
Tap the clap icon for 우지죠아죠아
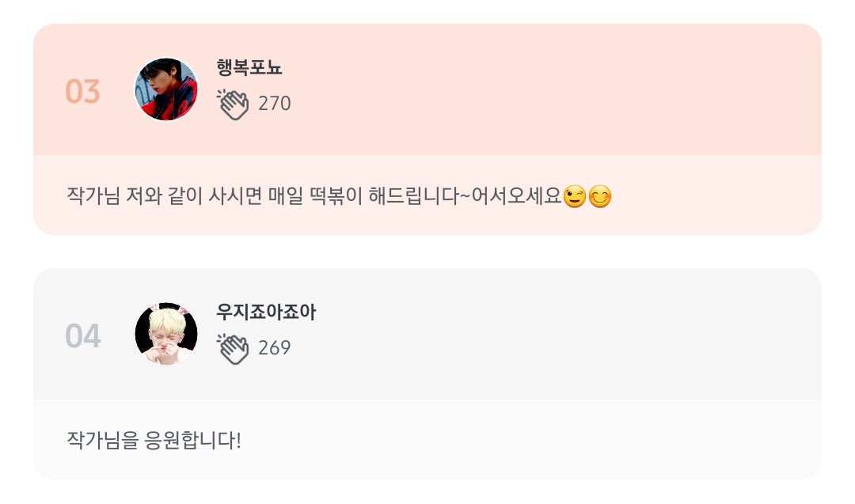tap(233, 349)
